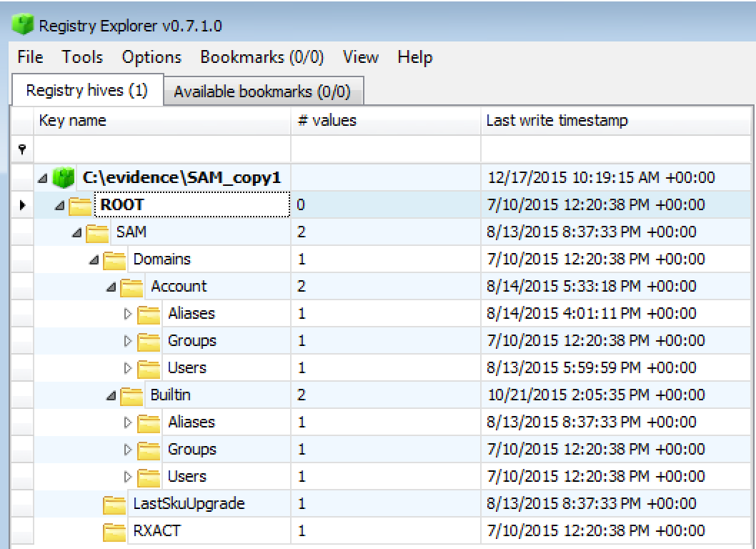The width and height of the screenshot is (756, 549).
Task: Click the folder icon of Groups under Account
Action: coord(149,342)
